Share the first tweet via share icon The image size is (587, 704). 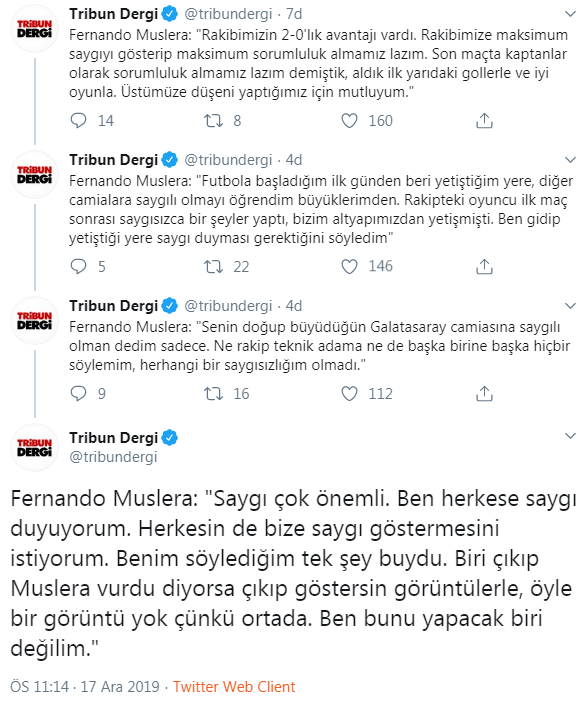pyautogui.click(x=484, y=120)
